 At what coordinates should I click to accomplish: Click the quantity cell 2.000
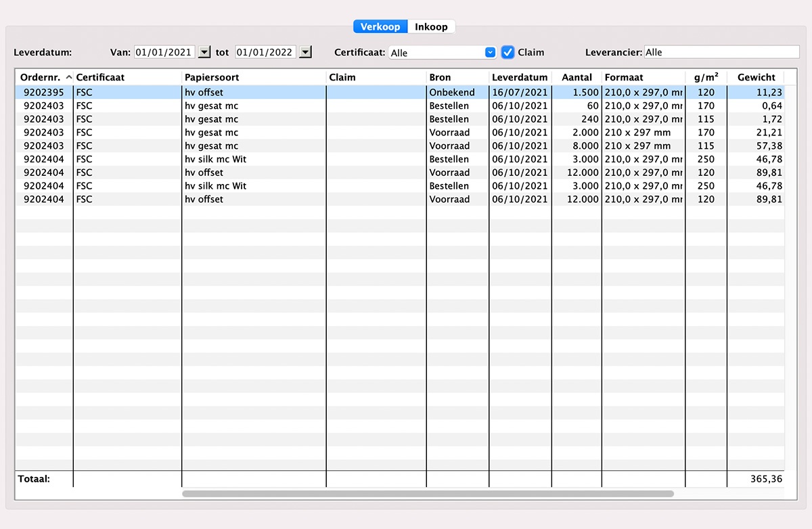click(585, 133)
